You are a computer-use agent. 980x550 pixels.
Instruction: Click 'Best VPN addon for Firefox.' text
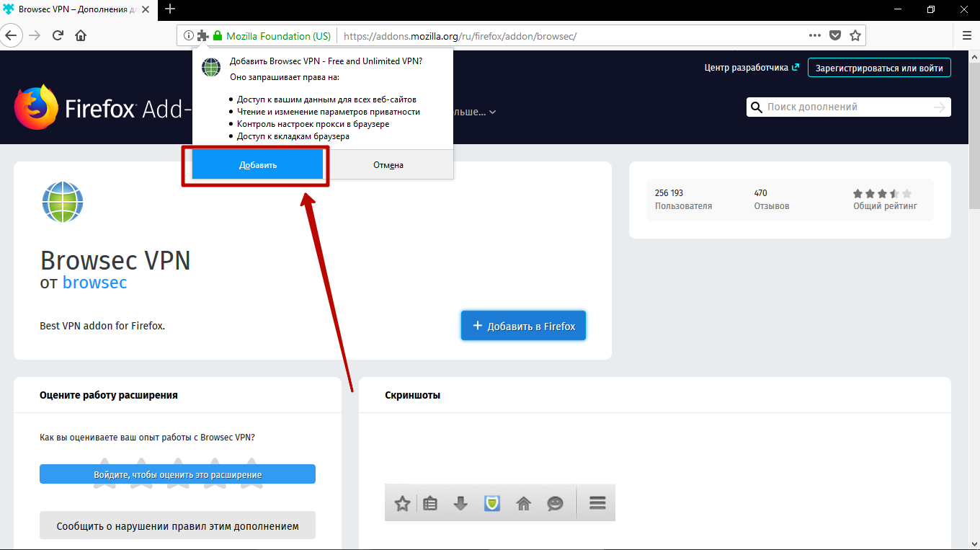[102, 326]
